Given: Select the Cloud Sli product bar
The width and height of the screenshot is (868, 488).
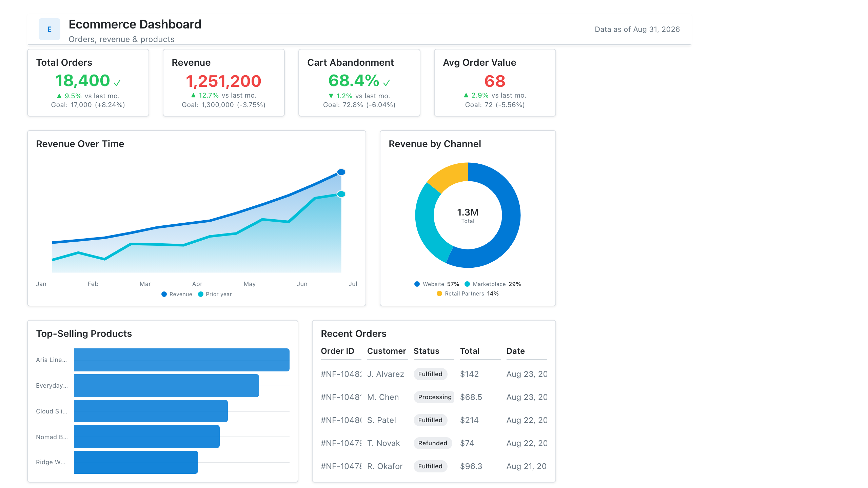Looking at the screenshot, I should 151,411.
